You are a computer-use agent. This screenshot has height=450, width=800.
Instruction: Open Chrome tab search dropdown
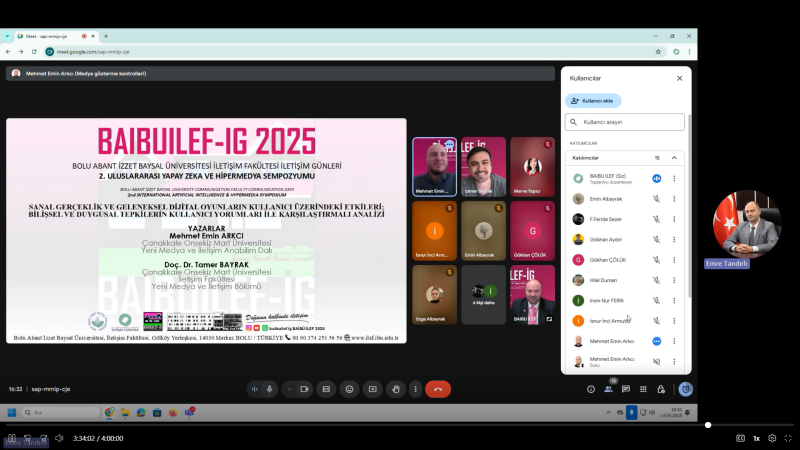point(7,36)
